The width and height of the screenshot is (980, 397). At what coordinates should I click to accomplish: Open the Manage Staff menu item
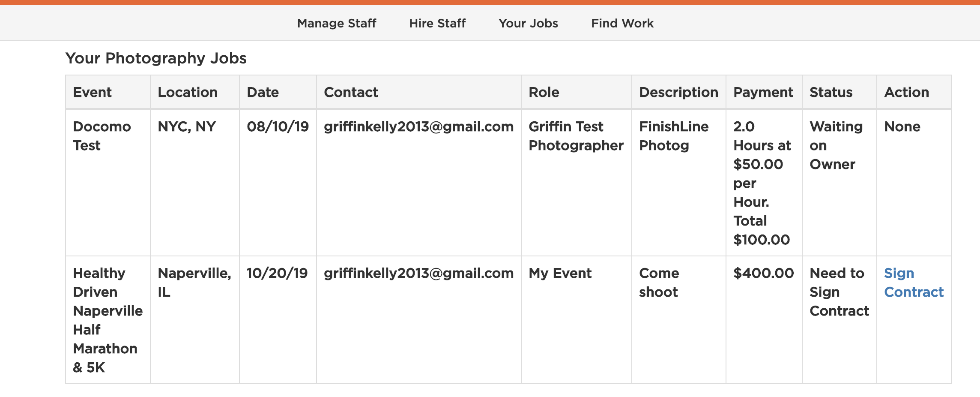[337, 23]
